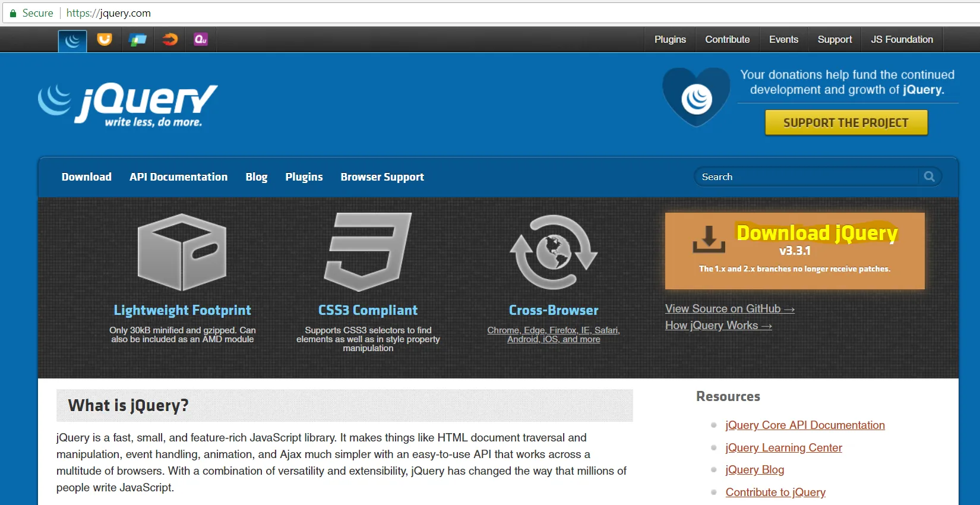Viewport: 980px width, 505px height.
Task: Open the supported browsers list link
Action: tap(554, 334)
